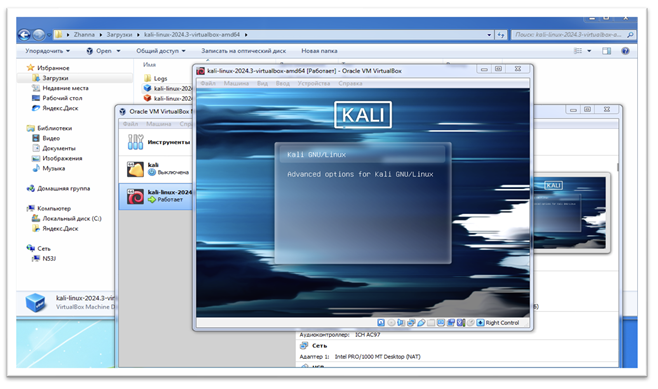
Task: Open Общий доступ dropdown in Explorer toolbar
Action: [x=161, y=51]
